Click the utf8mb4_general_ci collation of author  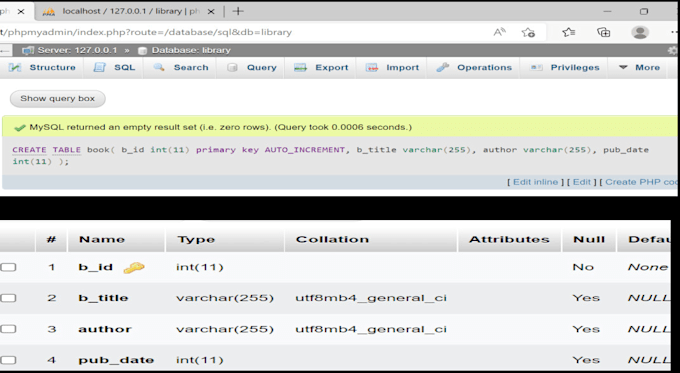pyautogui.click(x=371, y=329)
